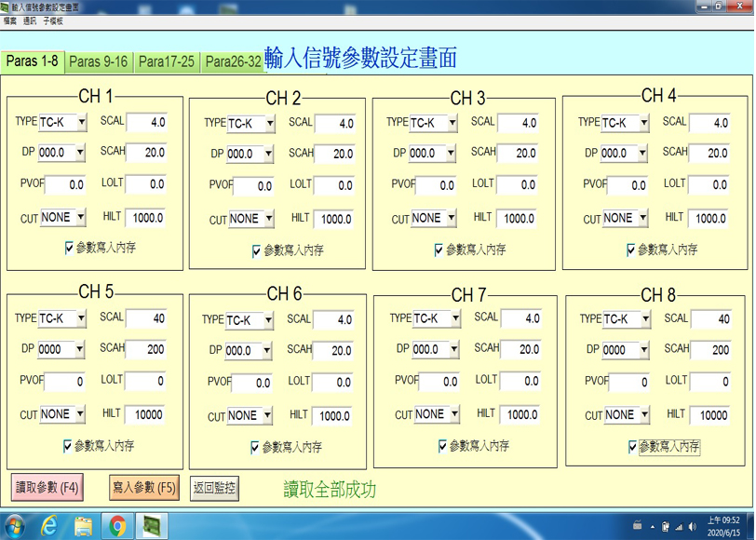Screen dimensions: 756x540
Task: Switch to Paras 1-8 tab
Action: (33, 61)
